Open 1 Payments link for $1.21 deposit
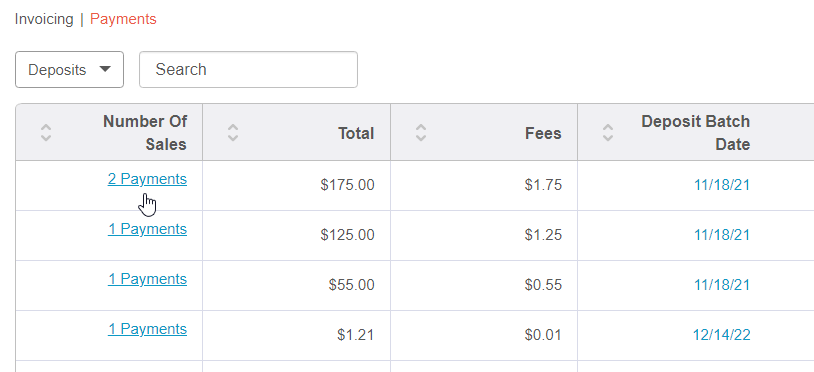This screenshot has height=372, width=814. tap(147, 329)
